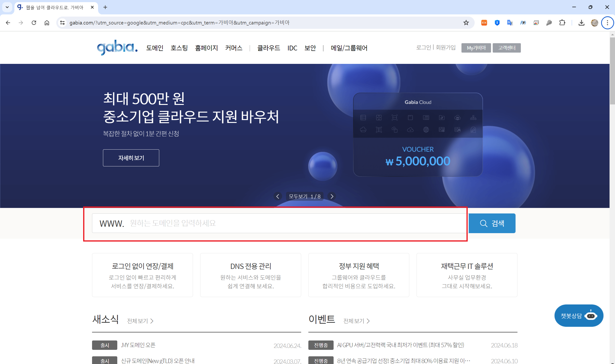The height and width of the screenshot is (364, 615).
Task: Open the 클라우드 menu
Action: (268, 48)
